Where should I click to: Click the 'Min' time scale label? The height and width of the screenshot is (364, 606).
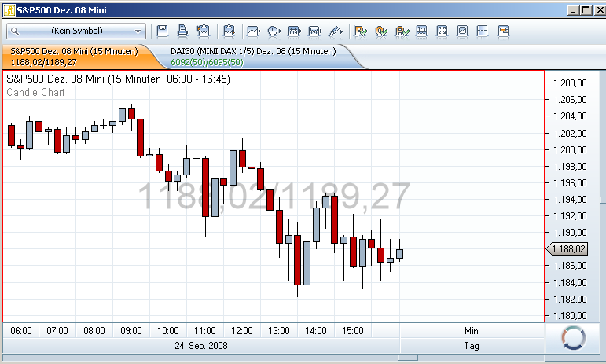[x=471, y=331]
